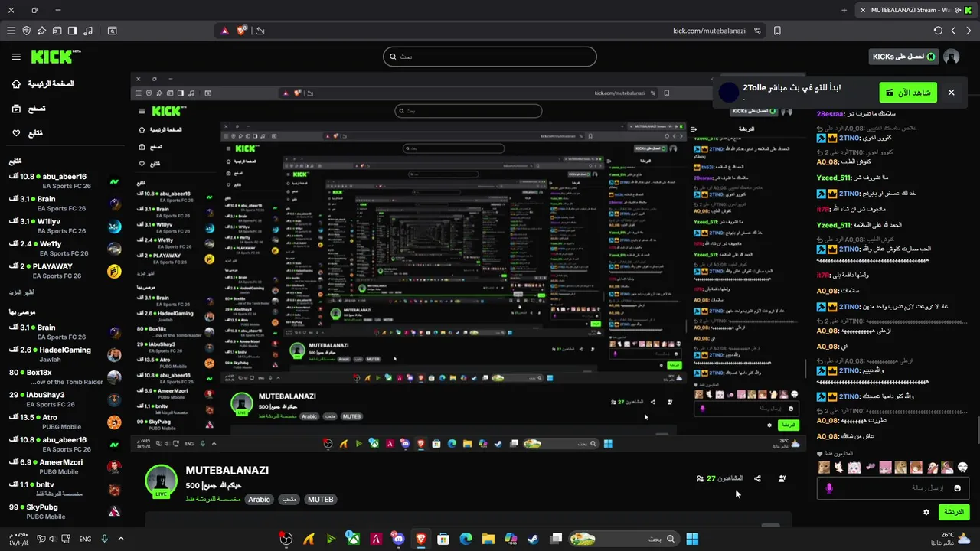Focus the إرسال رسالة chat message field

point(893,487)
